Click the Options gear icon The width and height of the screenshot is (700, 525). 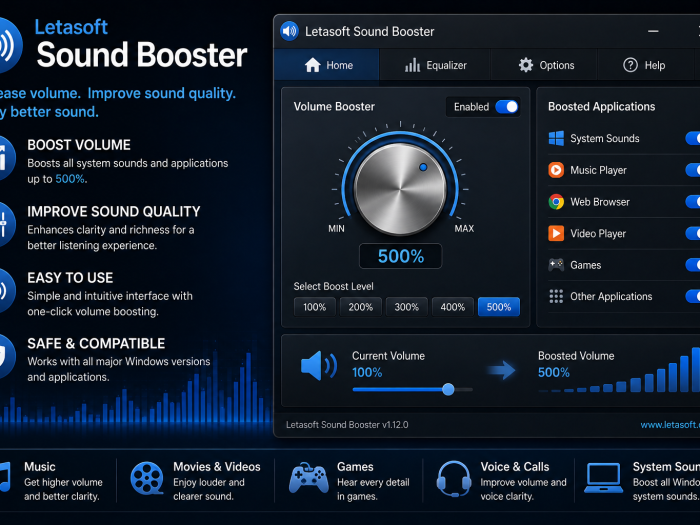(526, 65)
